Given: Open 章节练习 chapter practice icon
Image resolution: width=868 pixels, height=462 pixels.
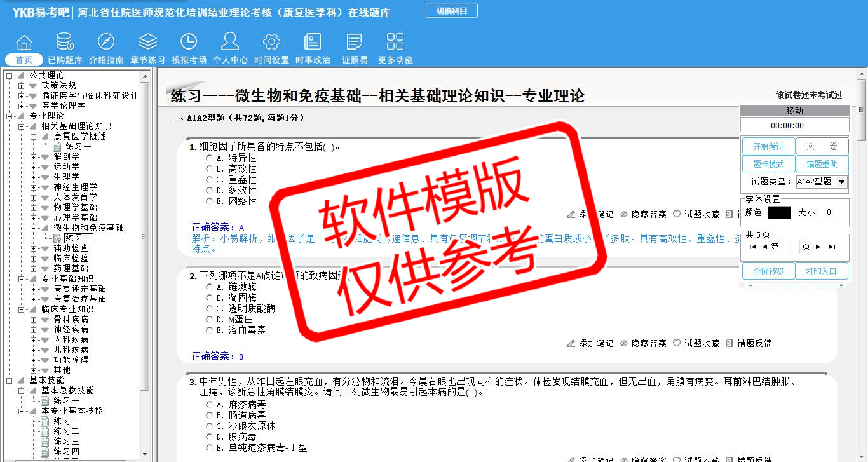Looking at the screenshot, I should 147,43.
